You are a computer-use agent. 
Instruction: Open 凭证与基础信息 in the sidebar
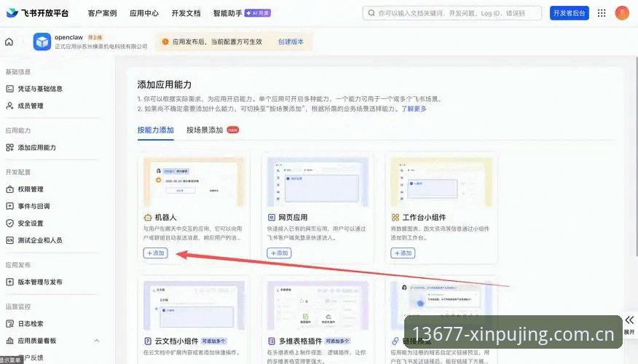click(40, 89)
